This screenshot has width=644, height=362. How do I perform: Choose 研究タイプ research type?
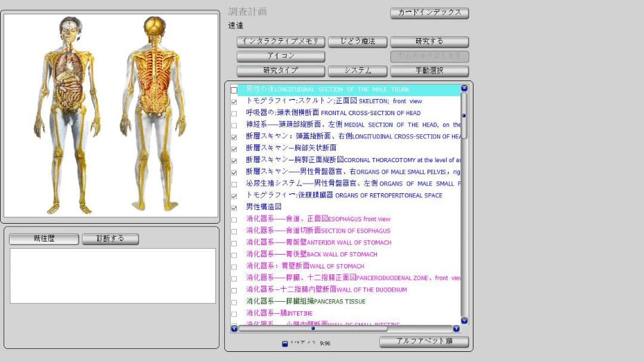[x=280, y=70]
